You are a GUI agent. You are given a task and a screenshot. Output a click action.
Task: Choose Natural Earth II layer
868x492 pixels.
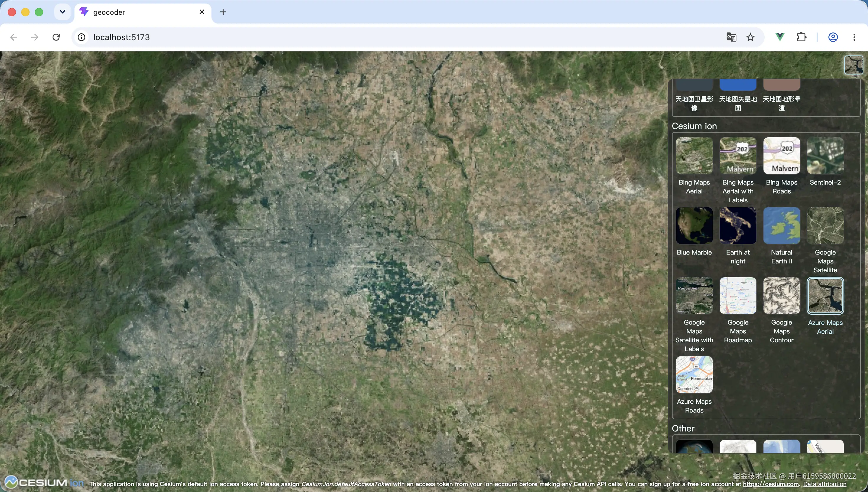[x=781, y=226]
